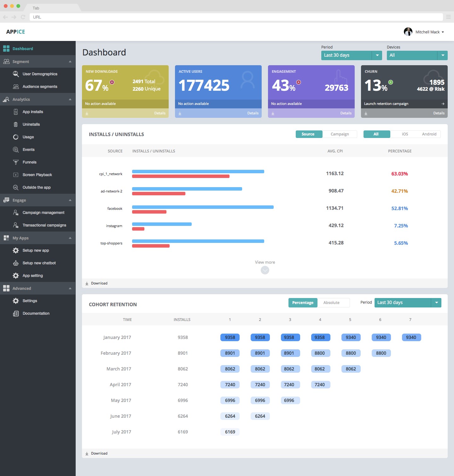The image size is (454, 476).
Task: Click the top-shoppers source label
Action: coord(111,243)
